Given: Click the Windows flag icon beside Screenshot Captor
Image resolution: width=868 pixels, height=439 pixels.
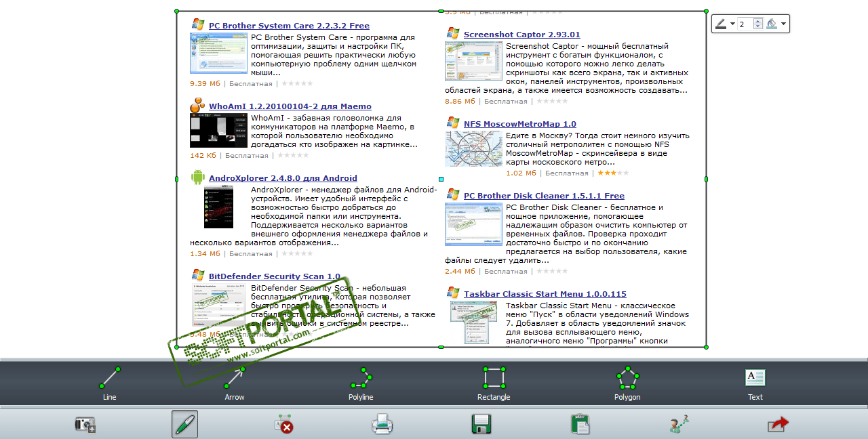Looking at the screenshot, I should click(x=453, y=33).
